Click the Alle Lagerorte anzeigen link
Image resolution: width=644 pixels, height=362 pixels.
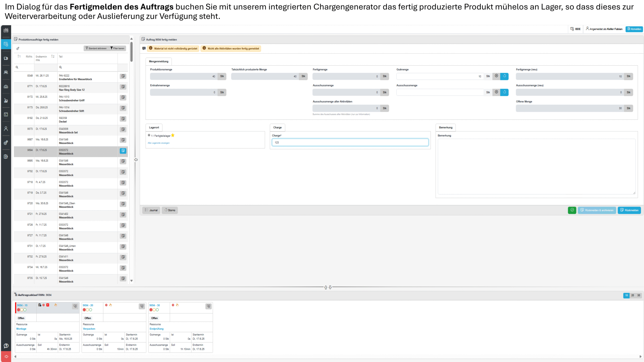tap(158, 143)
